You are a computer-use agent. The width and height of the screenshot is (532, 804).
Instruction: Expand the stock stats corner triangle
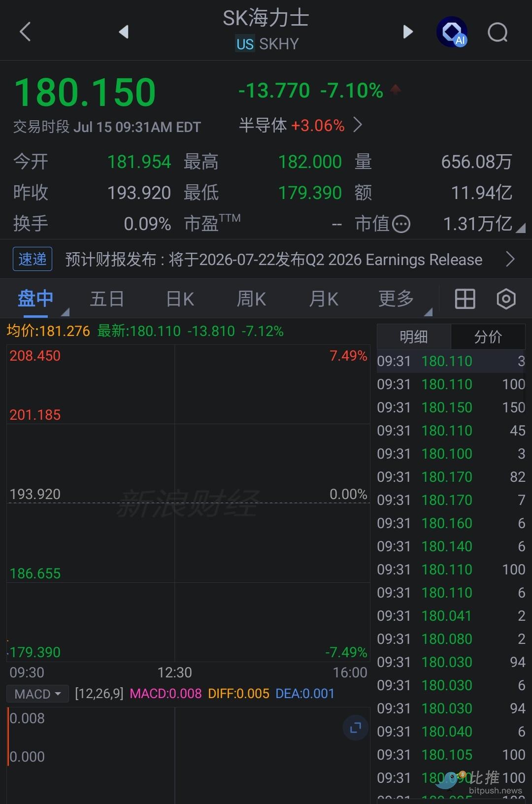[521, 227]
